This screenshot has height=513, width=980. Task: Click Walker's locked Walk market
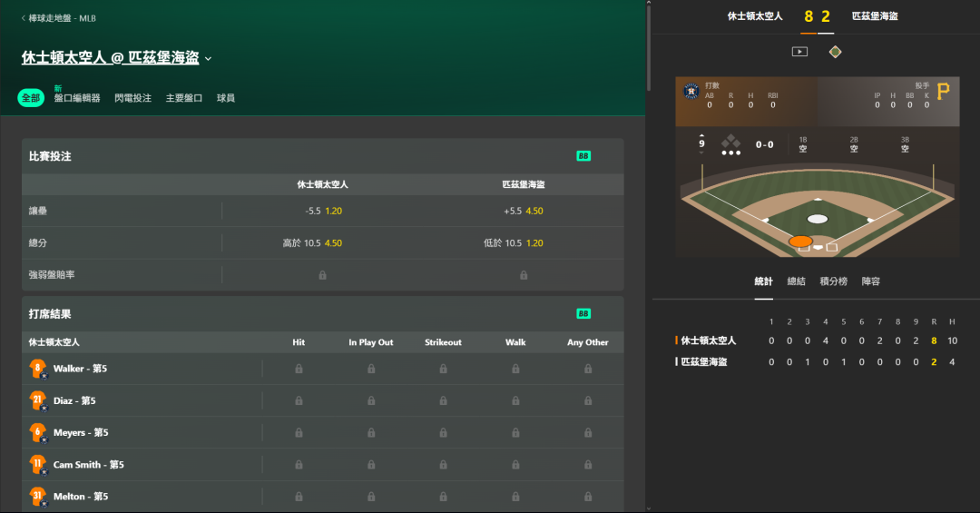(515, 370)
